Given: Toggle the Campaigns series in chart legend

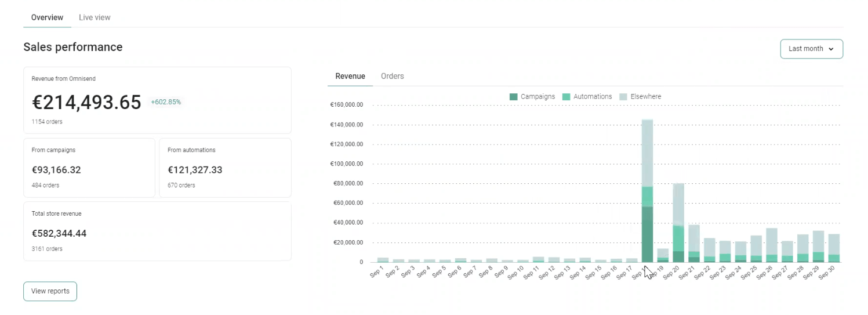Looking at the screenshot, I should tap(532, 97).
